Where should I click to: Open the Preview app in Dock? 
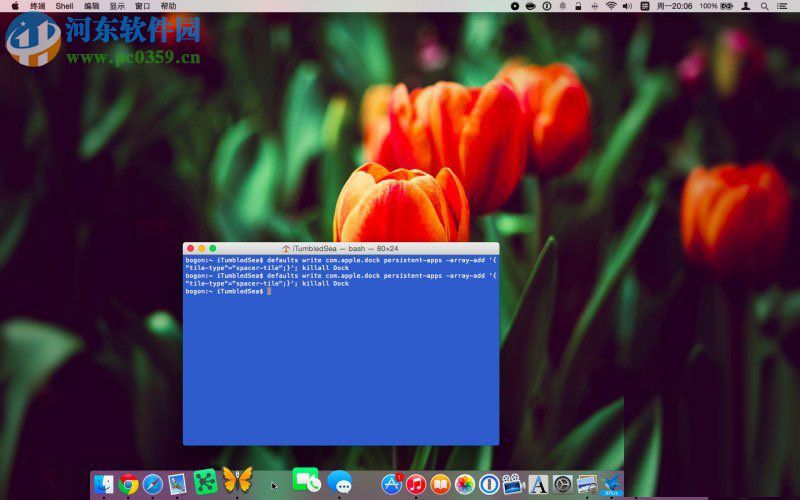(177, 484)
